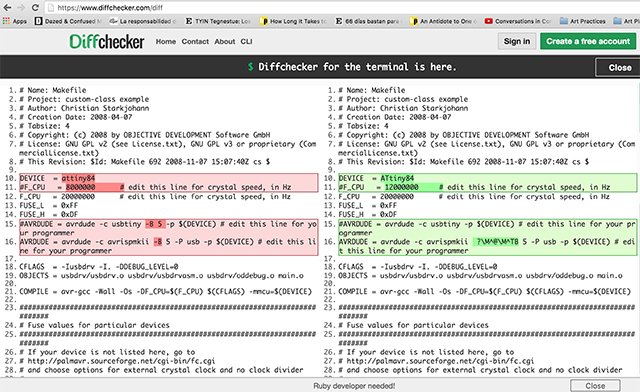
Task: Open the La responsabilidad bookmark
Action: (143, 21)
